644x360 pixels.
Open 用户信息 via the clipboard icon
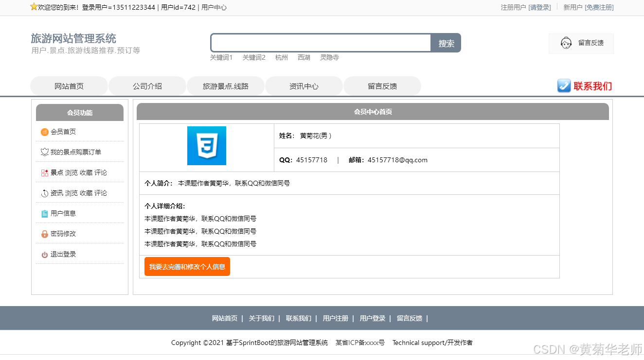click(44, 213)
